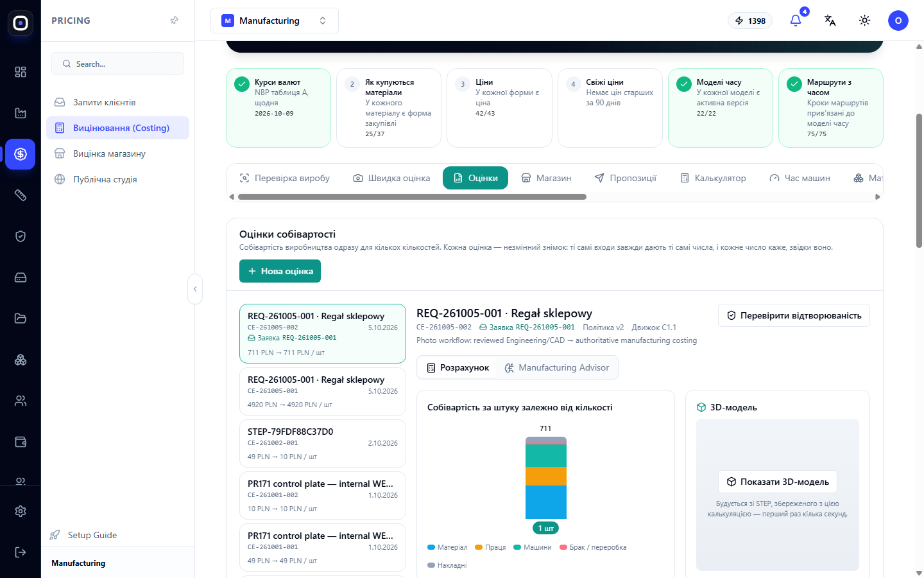Screen dimensions: 924x578
Task: Open Вицінка магазину in sidebar
Action: (x=117, y=153)
